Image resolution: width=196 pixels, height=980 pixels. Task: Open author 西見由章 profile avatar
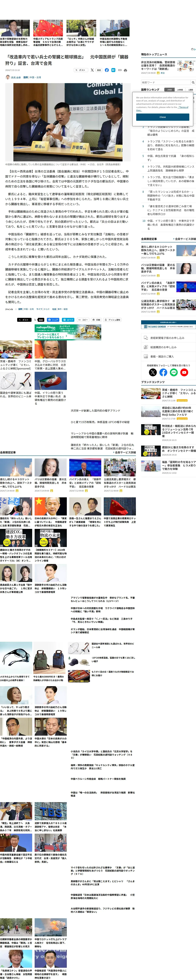coord(8,77)
